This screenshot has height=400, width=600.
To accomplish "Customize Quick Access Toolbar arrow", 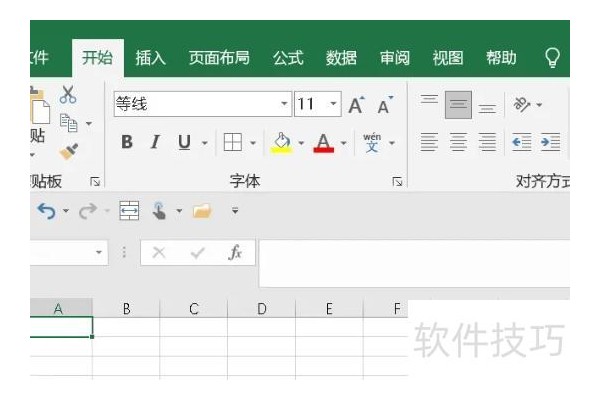I will click(x=235, y=211).
